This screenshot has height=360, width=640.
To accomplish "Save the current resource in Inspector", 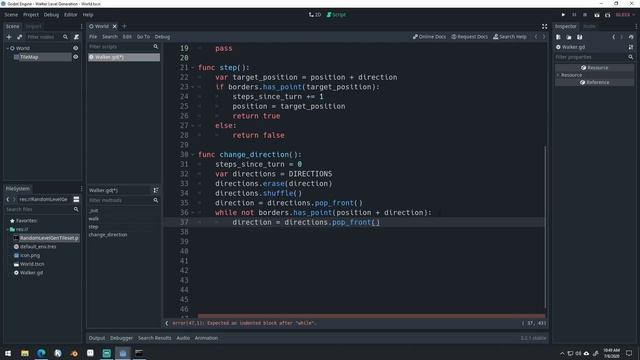I will (580, 37).
